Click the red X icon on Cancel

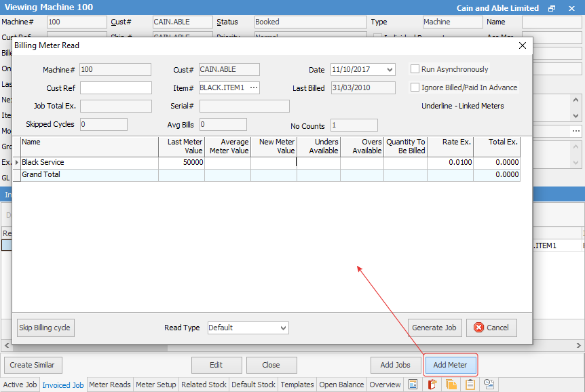pyautogui.click(x=480, y=328)
